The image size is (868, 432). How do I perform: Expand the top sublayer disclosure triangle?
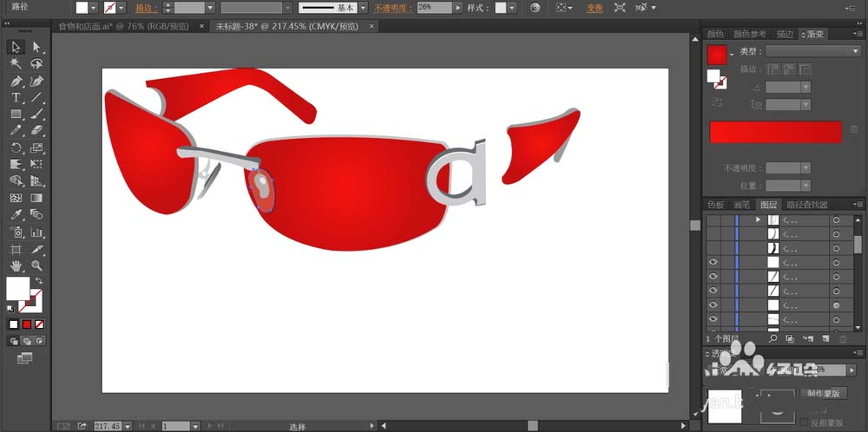pos(758,220)
